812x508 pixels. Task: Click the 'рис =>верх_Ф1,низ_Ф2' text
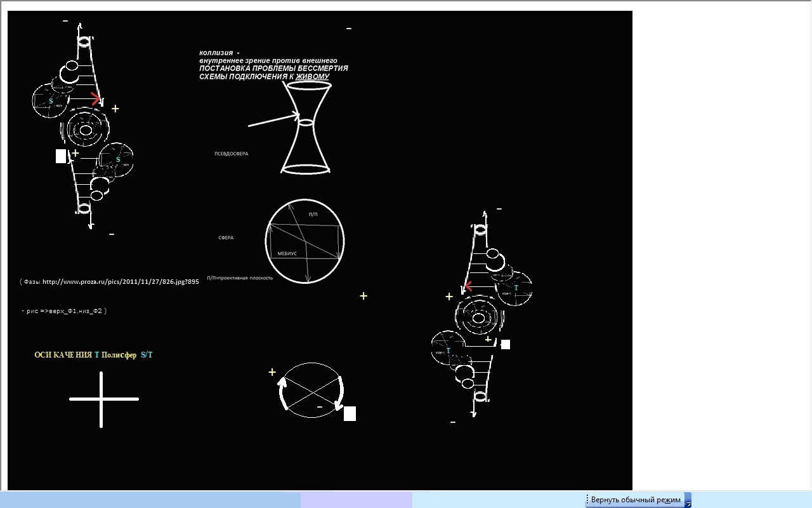(x=65, y=311)
